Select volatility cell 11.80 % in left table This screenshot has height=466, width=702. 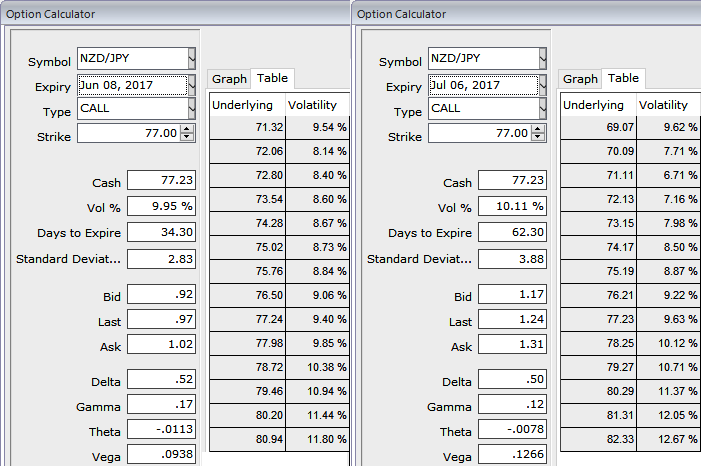click(x=317, y=440)
